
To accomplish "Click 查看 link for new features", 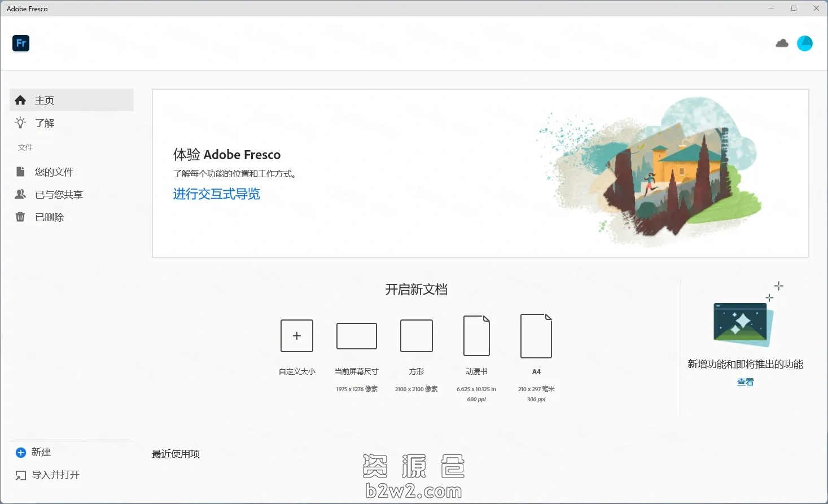I will 745,382.
